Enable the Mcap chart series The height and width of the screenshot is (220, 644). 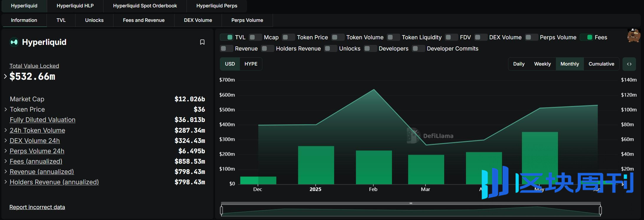(255, 38)
